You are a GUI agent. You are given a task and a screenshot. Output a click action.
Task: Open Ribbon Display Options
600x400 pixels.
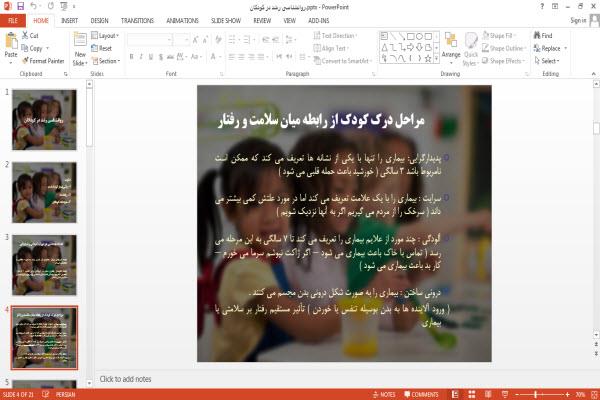[x=555, y=7]
